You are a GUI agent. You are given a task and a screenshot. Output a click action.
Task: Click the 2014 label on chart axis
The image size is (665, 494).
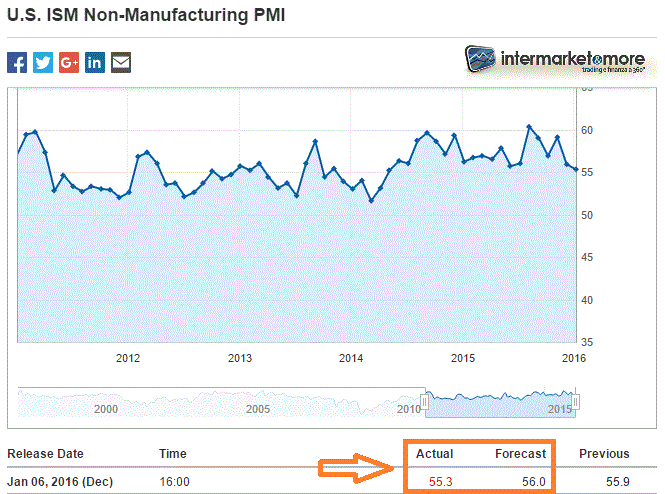(x=350, y=358)
